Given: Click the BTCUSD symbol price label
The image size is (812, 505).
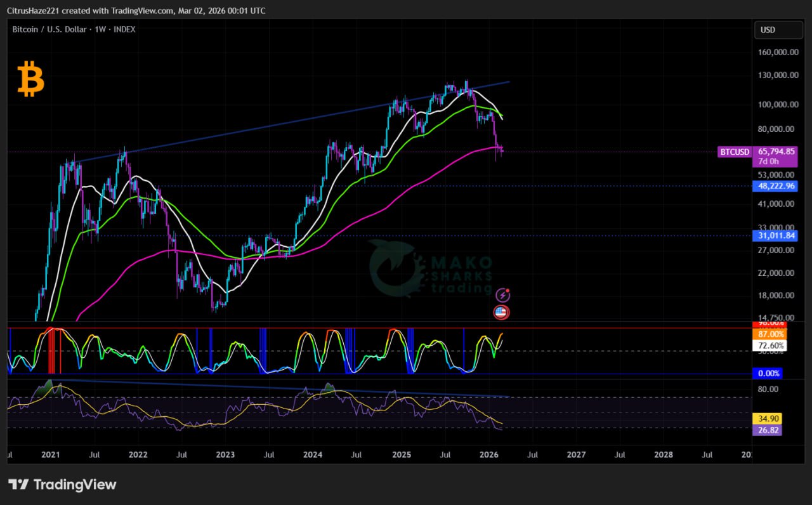Looking at the screenshot, I should click(735, 152).
